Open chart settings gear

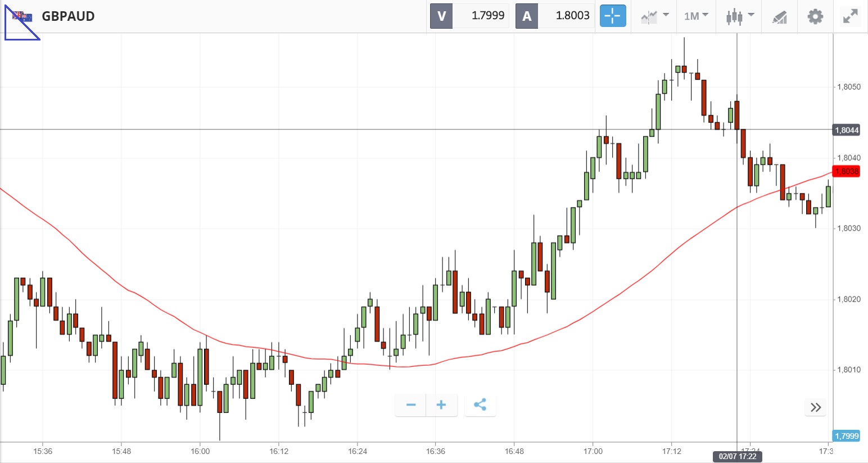click(x=815, y=16)
